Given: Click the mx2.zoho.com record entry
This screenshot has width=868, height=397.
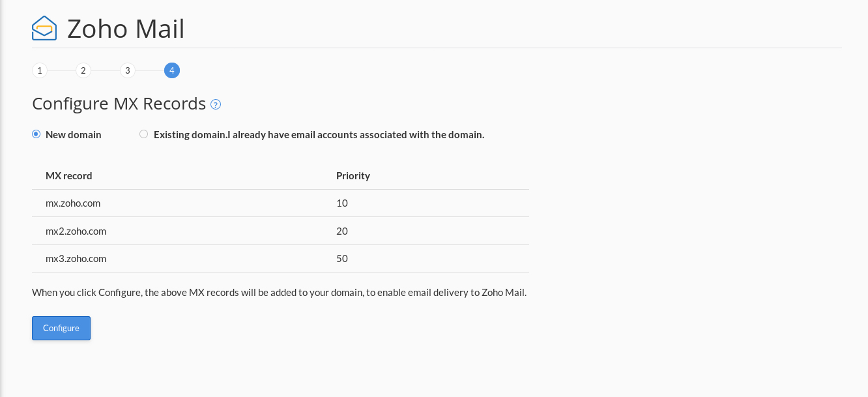Looking at the screenshot, I should click(76, 231).
